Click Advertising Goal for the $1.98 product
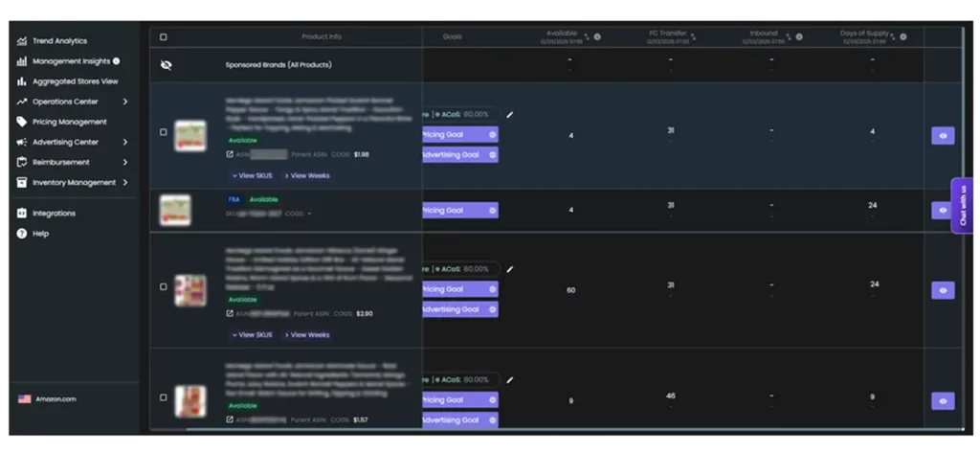The image size is (980, 453). pyautogui.click(x=460, y=154)
